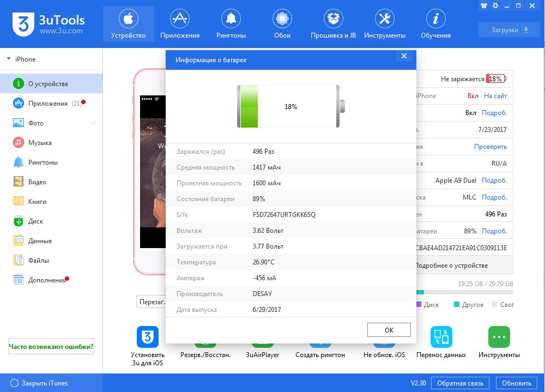Open Подроб. link next to Apple A9 Dual
545x392 pixels.
tap(494, 180)
